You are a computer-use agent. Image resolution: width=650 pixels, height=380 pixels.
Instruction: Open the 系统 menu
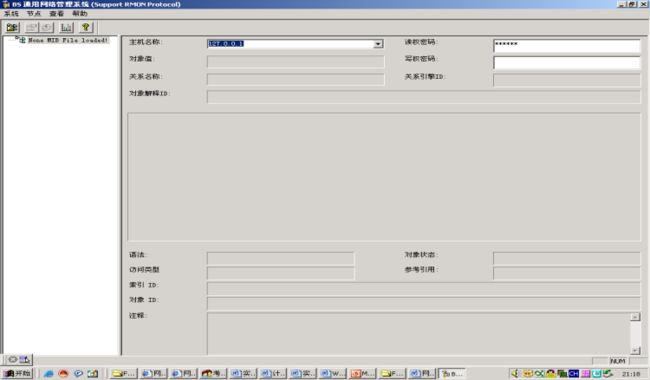[11, 14]
